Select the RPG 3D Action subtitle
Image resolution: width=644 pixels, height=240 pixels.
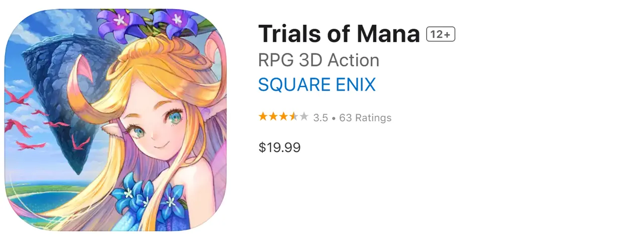pyautogui.click(x=318, y=60)
